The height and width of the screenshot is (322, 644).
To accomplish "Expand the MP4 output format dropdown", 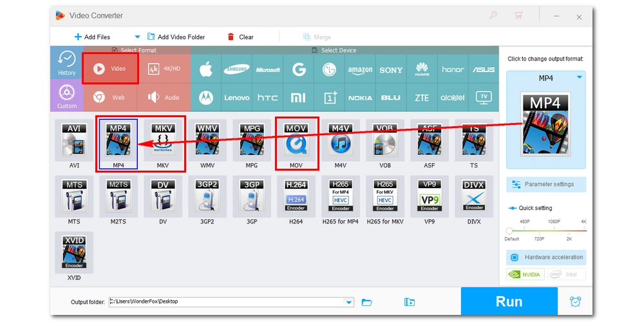I will pos(579,77).
